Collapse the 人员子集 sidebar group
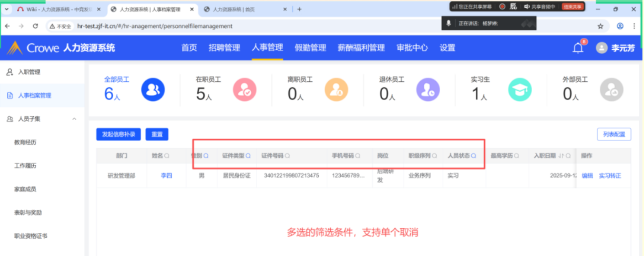Image resolution: width=644 pixels, height=256 pixels. click(x=74, y=119)
